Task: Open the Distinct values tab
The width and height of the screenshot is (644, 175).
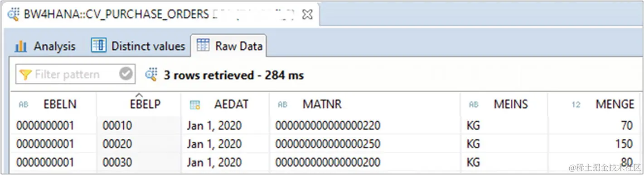Action: click(138, 46)
